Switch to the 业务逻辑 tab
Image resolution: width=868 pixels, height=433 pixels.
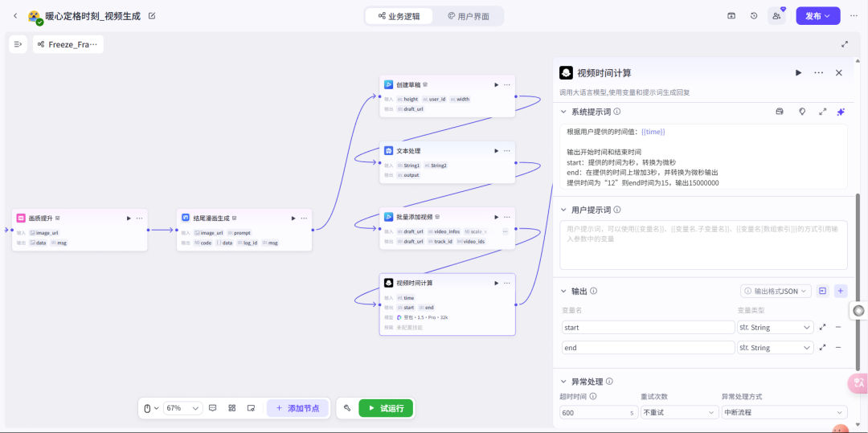click(399, 16)
